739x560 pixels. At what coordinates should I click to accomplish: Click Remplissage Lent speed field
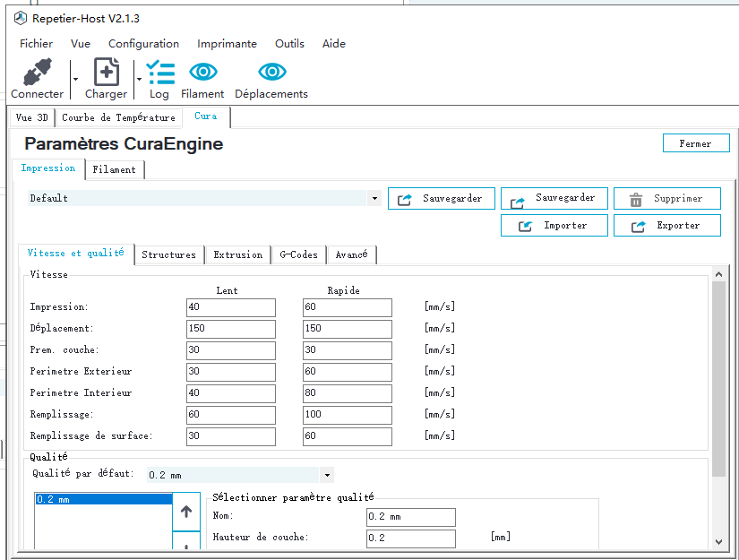[231, 415]
